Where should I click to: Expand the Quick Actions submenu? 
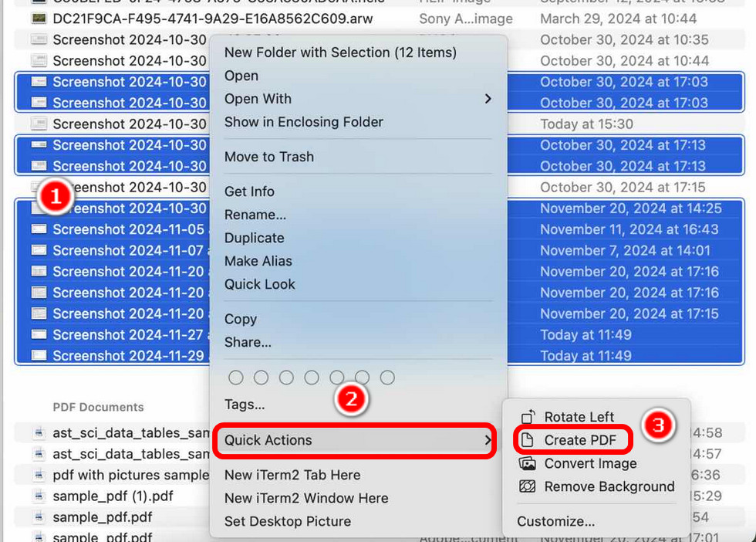269,440
